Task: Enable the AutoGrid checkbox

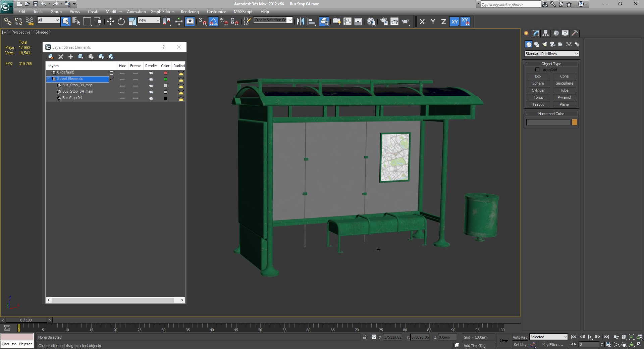Action: pyautogui.click(x=537, y=70)
